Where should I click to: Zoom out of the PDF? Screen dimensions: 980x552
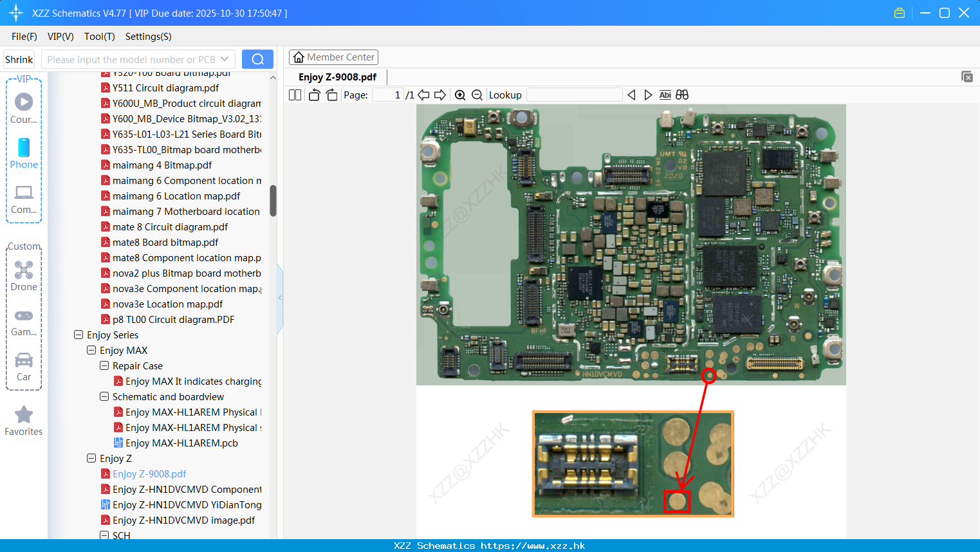pos(477,95)
